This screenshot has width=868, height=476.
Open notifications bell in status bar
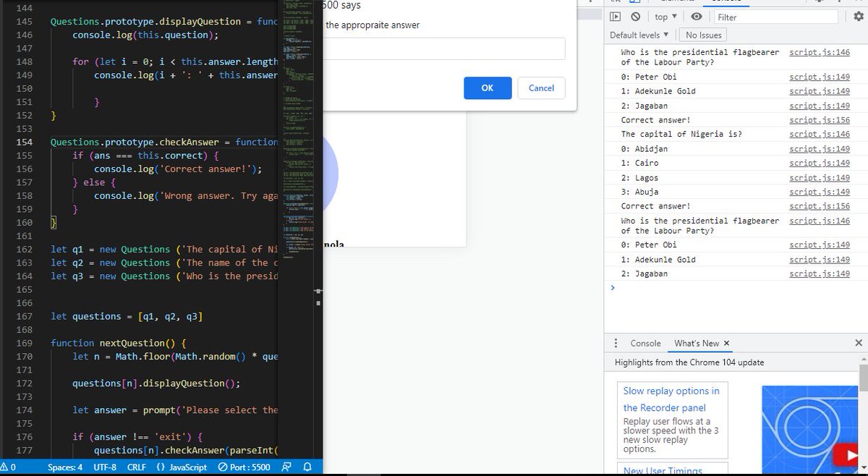[x=307, y=467]
